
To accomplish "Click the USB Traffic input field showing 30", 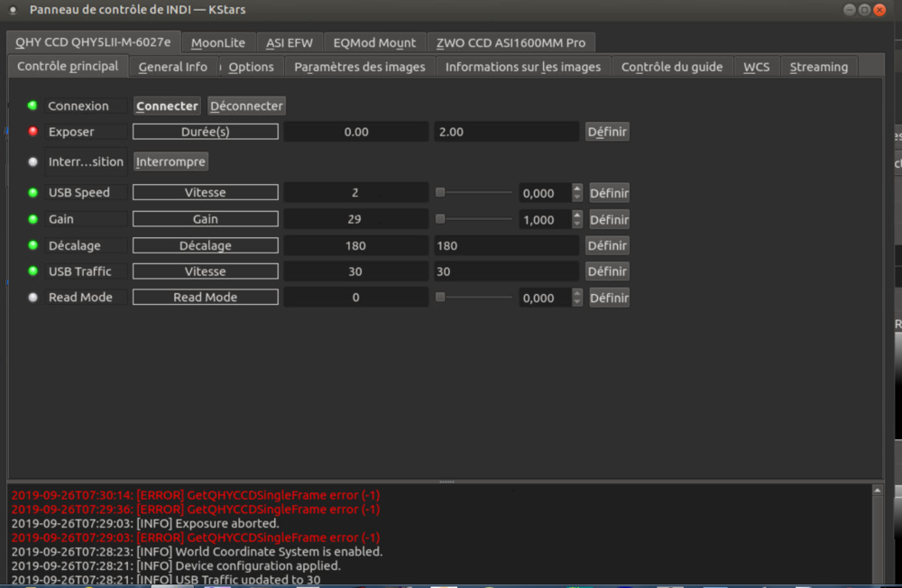I will point(506,271).
